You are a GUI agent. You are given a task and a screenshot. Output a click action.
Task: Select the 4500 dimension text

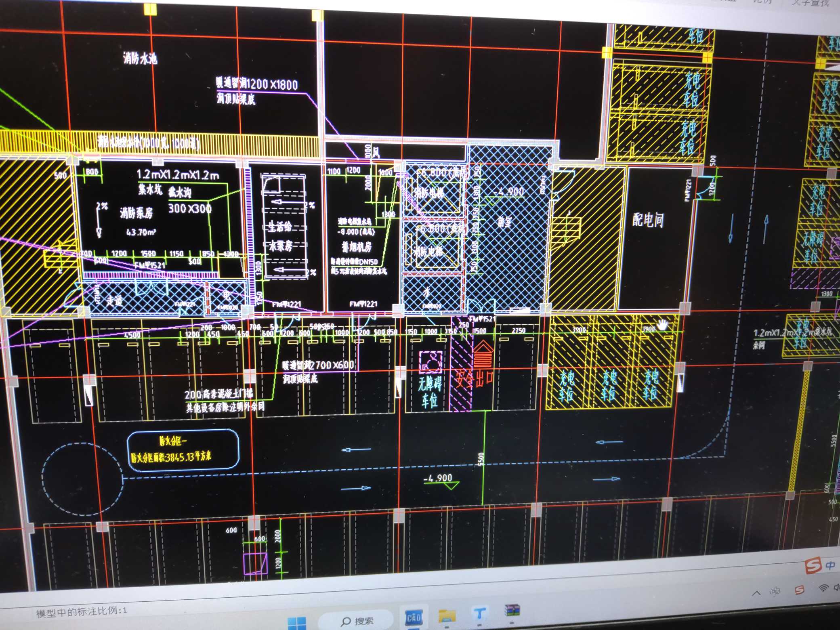click(x=132, y=335)
